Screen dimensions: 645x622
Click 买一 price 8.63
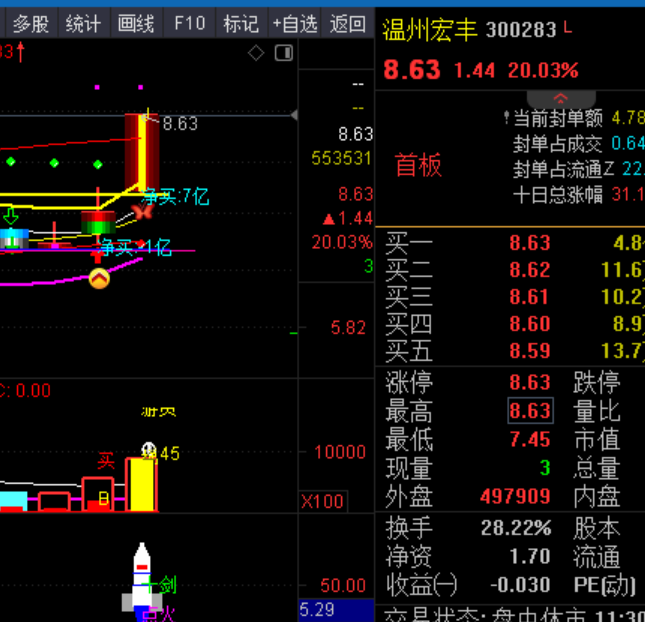[x=530, y=243]
